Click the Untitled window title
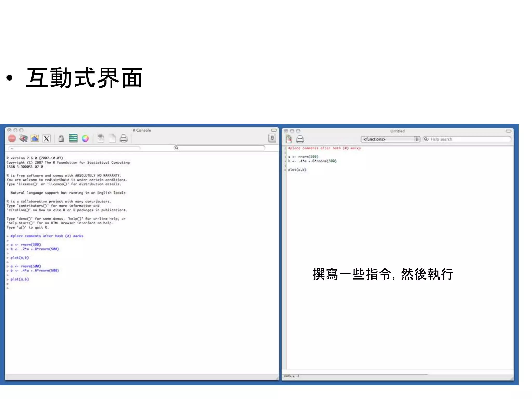The height and width of the screenshot is (399, 532). (x=397, y=131)
